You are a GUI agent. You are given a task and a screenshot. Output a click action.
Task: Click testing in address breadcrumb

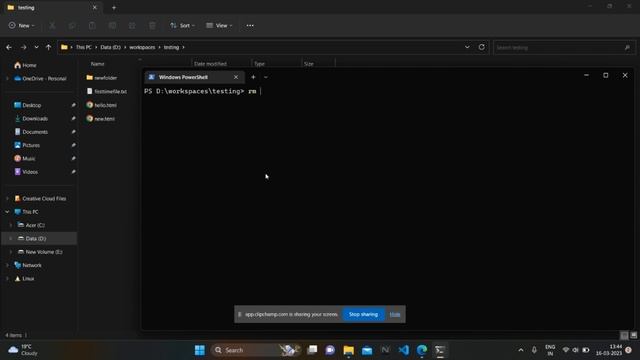[171, 47]
